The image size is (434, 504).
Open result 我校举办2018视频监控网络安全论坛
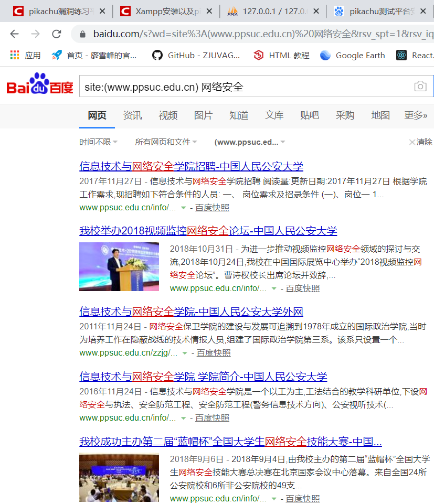point(208,230)
